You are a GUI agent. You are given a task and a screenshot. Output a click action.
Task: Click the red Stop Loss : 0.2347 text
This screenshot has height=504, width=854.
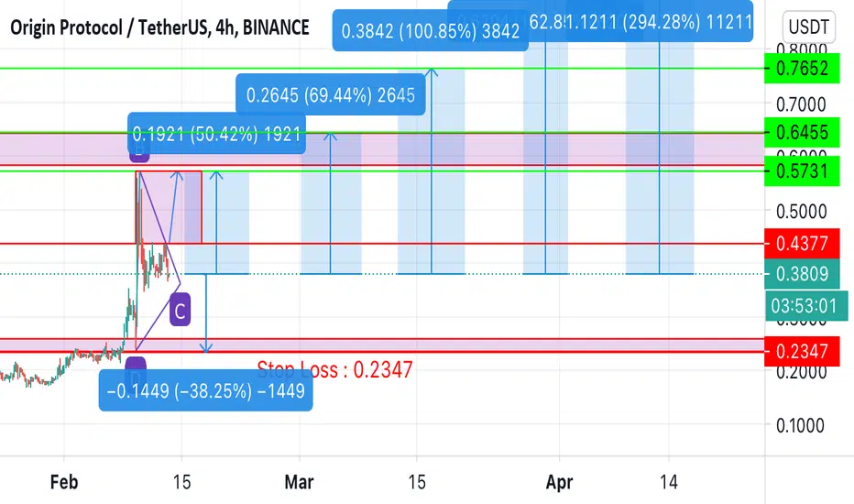click(x=334, y=370)
